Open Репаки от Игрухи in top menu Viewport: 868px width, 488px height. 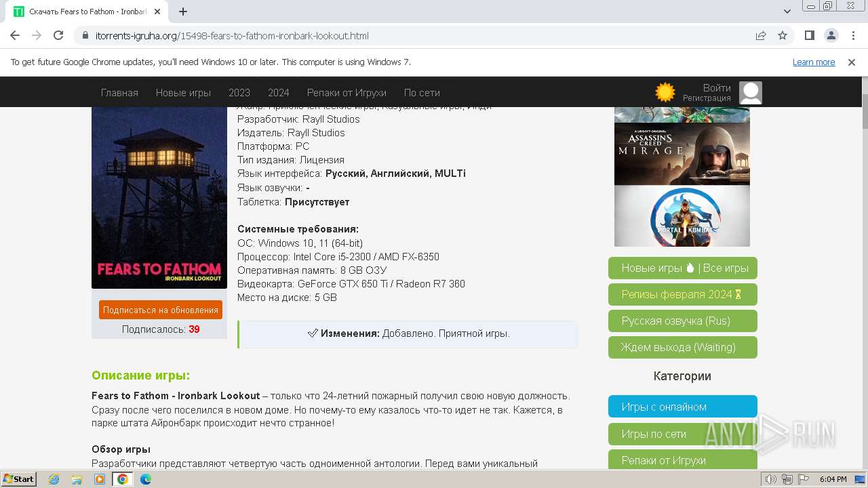pos(347,93)
